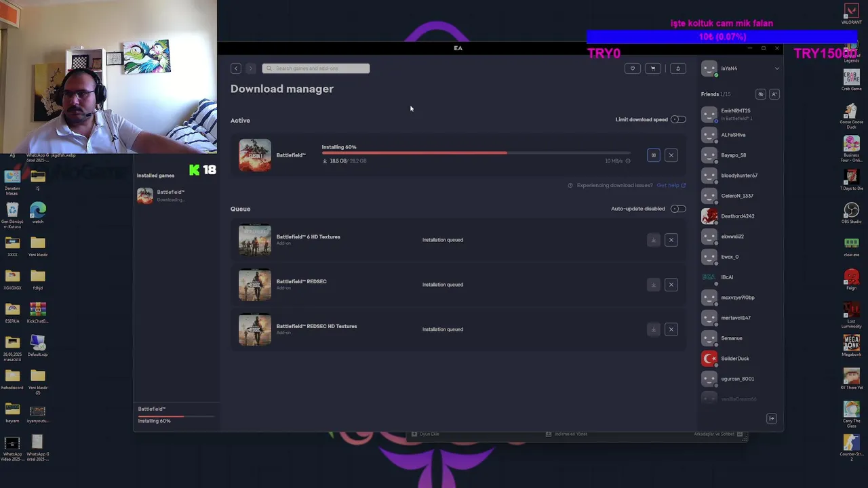
Task: Open OBS Studio desktop shortcut
Action: pyautogui.click(x=851, y=212)
